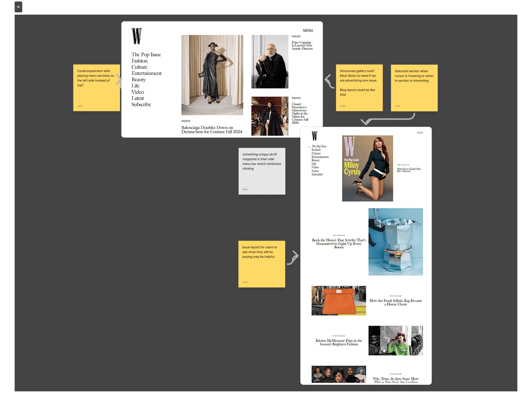Image resolution: width=532 pixels, height=406 pixels.
Task: Select Subscribe in the small sidebar menu
Action: (x=317, y=175)
